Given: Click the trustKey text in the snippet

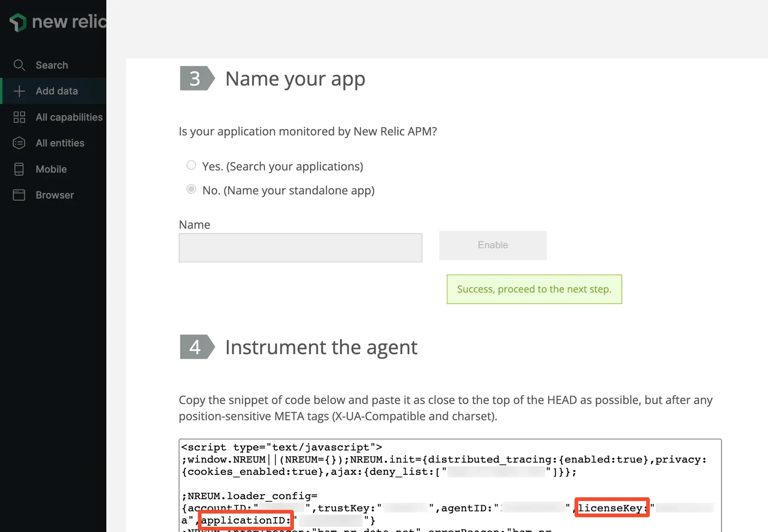Looking at the screenshot, I should coord(346,508).
